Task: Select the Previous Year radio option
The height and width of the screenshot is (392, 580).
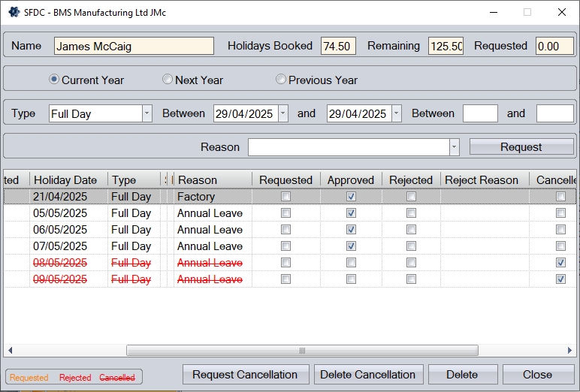Action: pyautogui.click(x=281, y=80)
